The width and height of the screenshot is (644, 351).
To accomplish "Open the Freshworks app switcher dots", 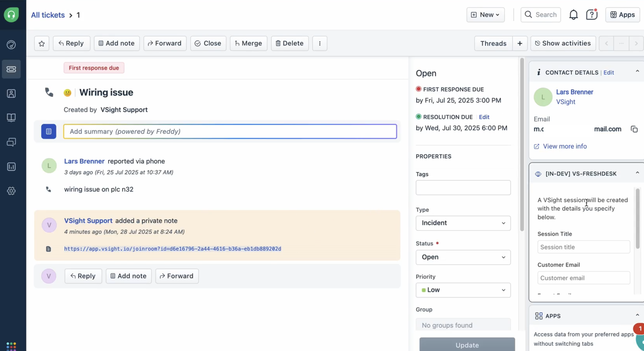I will 11,346.
